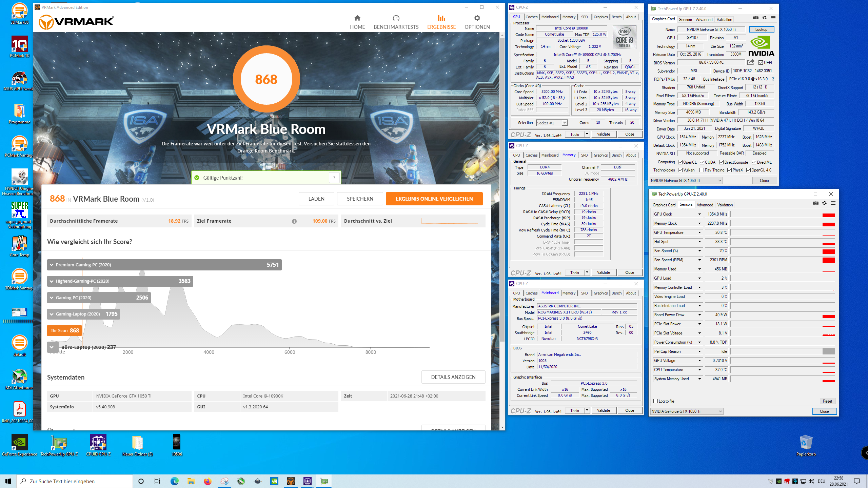This screenshot has height=488, width=868.
Task: Open the Caches tab in the top CPU-Z window
Action: pyautogui.click(x=531, y=17)
